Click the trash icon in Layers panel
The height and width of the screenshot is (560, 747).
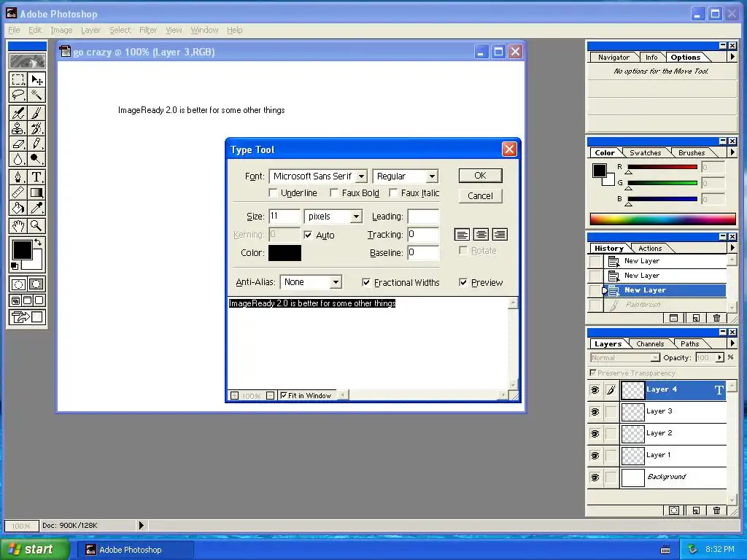[x=716, y=510]
